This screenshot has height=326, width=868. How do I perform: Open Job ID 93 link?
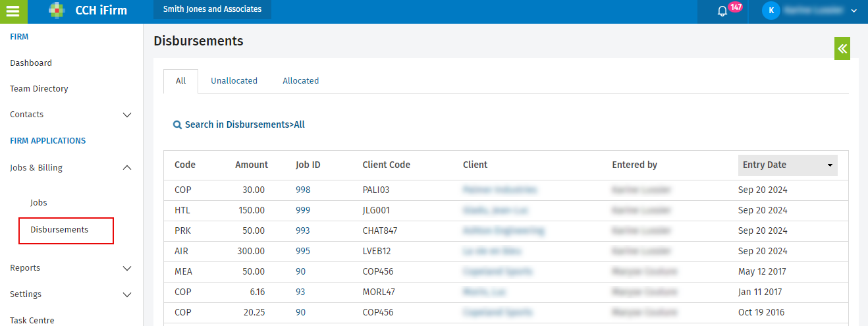300,292
